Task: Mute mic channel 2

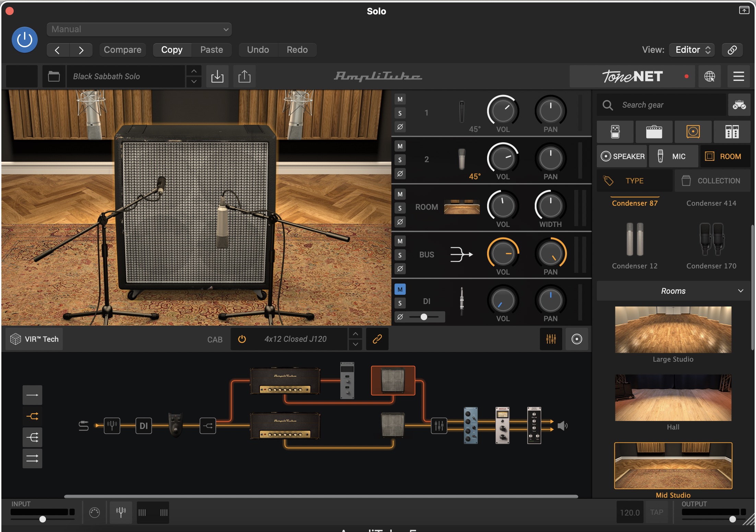Action: coord(400,146)
